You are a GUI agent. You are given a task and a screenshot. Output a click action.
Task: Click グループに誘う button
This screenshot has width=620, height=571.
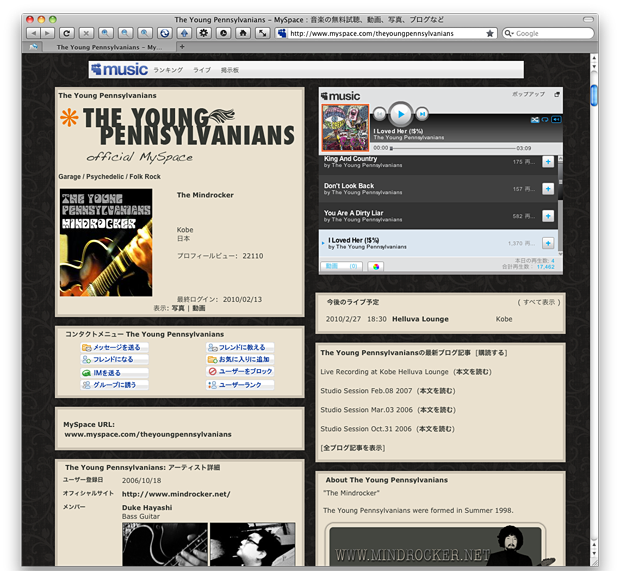(x=115, y=384)
